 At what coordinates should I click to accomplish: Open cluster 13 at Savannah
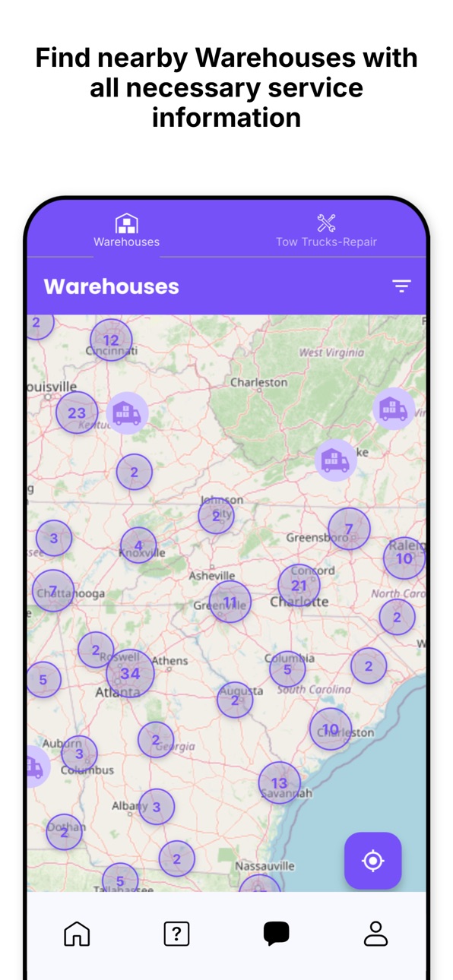pyautogui.click(x=279, y=782)
